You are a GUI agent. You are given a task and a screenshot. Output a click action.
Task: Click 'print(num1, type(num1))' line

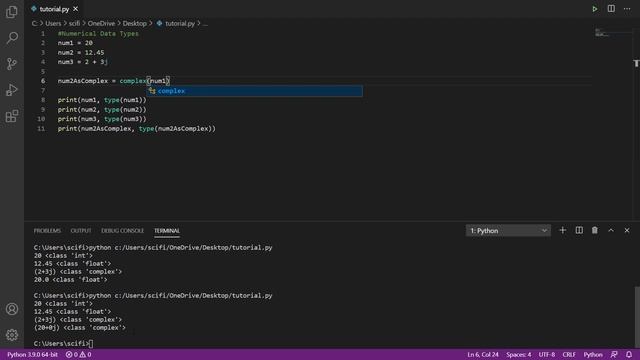pos(102,100)
